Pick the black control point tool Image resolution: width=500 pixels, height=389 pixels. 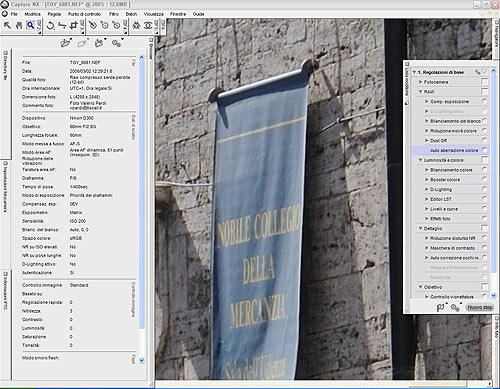pos(93,25)
